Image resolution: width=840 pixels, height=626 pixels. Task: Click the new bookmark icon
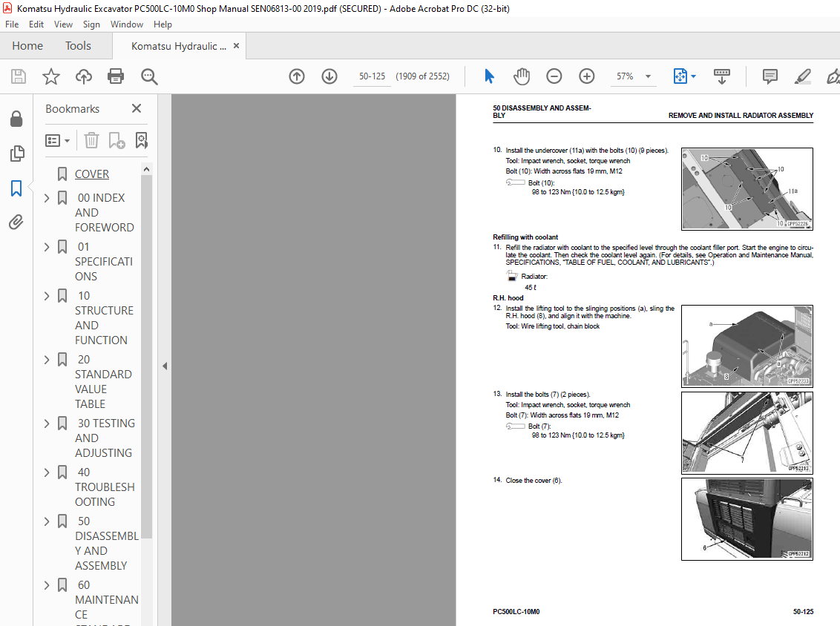click(117, 140)
